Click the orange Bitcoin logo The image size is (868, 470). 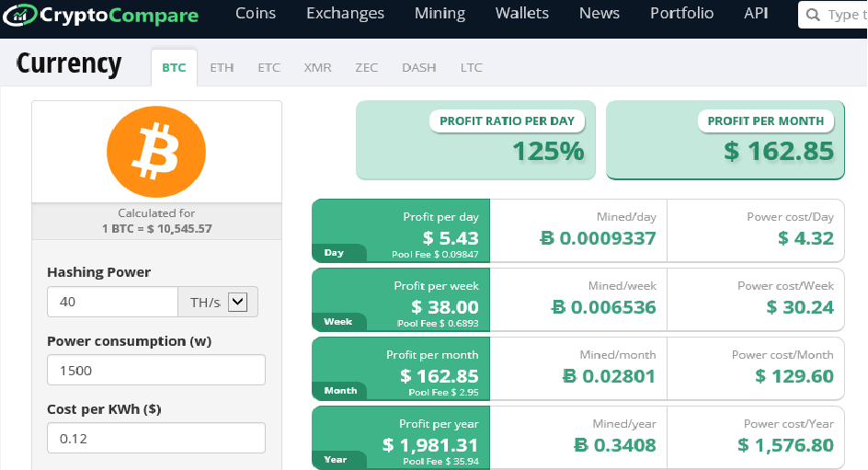156,152
